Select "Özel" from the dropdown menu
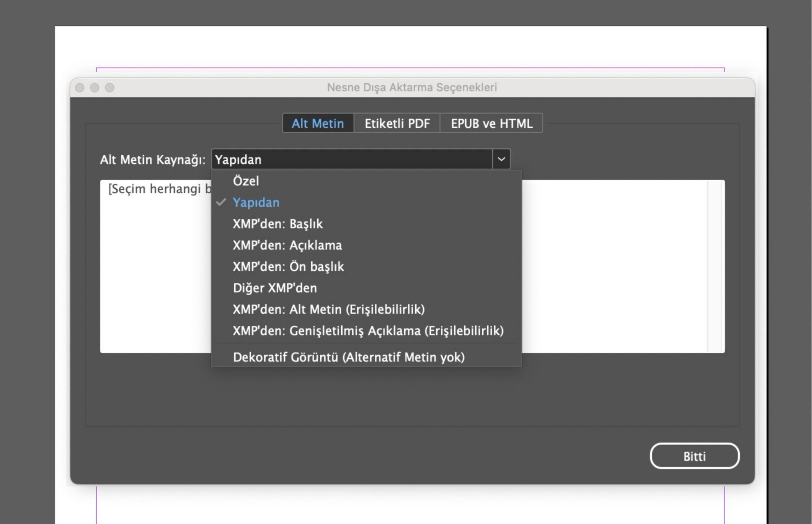This screenshot has height=524, width=812. pyautogui.click(x=246, y=181)
